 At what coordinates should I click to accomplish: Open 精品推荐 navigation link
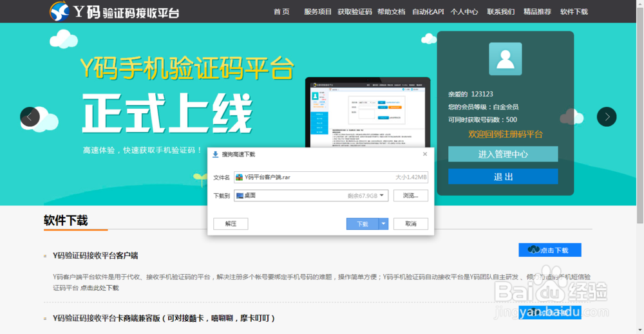[x=537, y=12]
